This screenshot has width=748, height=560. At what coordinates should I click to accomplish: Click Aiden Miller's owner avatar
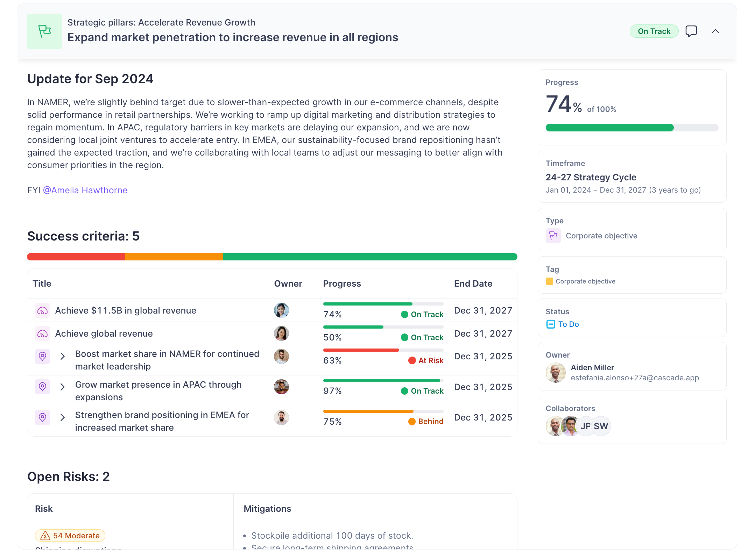pos(556,372)
